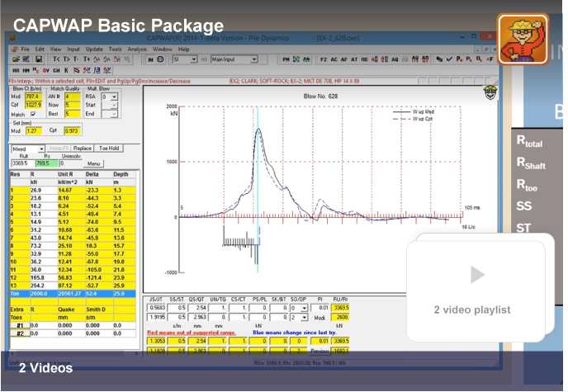Toggle the Match checkbox
The image size is (568, 392).
[33, 114]
